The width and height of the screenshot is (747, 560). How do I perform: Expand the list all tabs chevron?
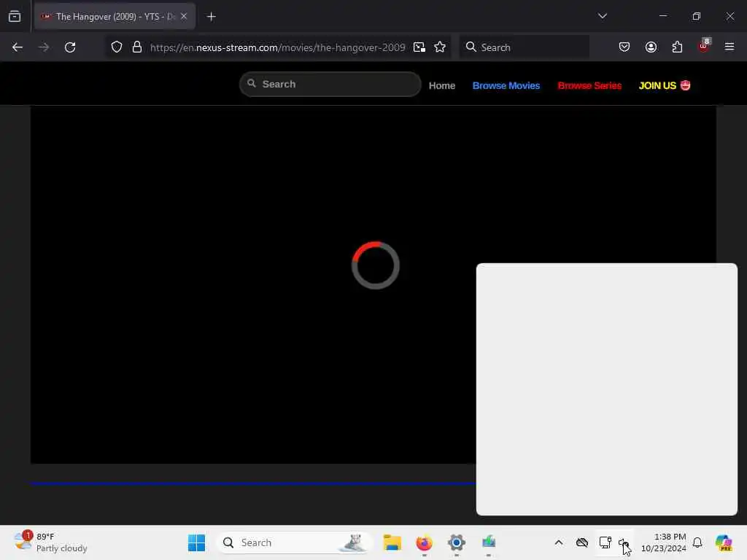coord(602,16)
